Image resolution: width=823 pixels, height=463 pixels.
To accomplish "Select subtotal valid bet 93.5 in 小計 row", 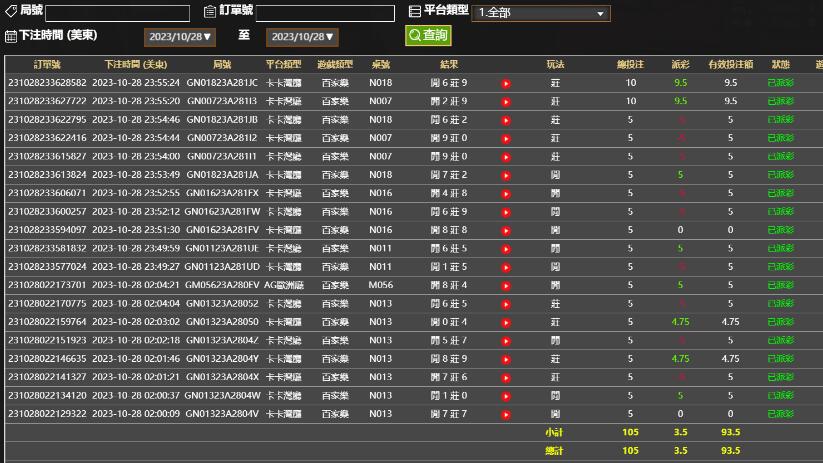I will tap(730, 432).
